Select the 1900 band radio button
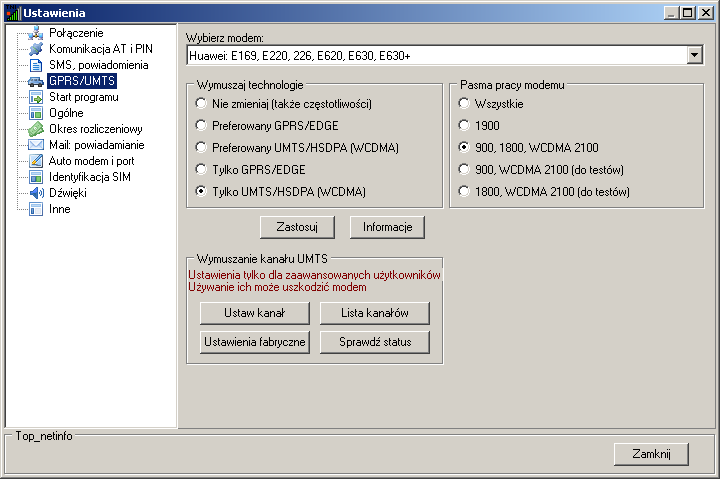Viewport: 720px width, 479px height. (463, 126)
